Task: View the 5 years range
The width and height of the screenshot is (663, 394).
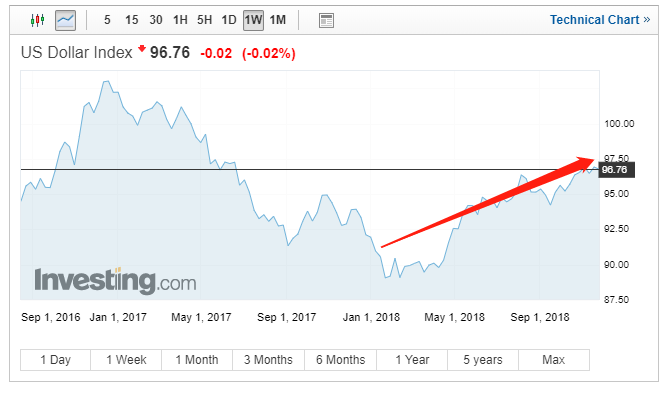Action: [x=483, y=360]
